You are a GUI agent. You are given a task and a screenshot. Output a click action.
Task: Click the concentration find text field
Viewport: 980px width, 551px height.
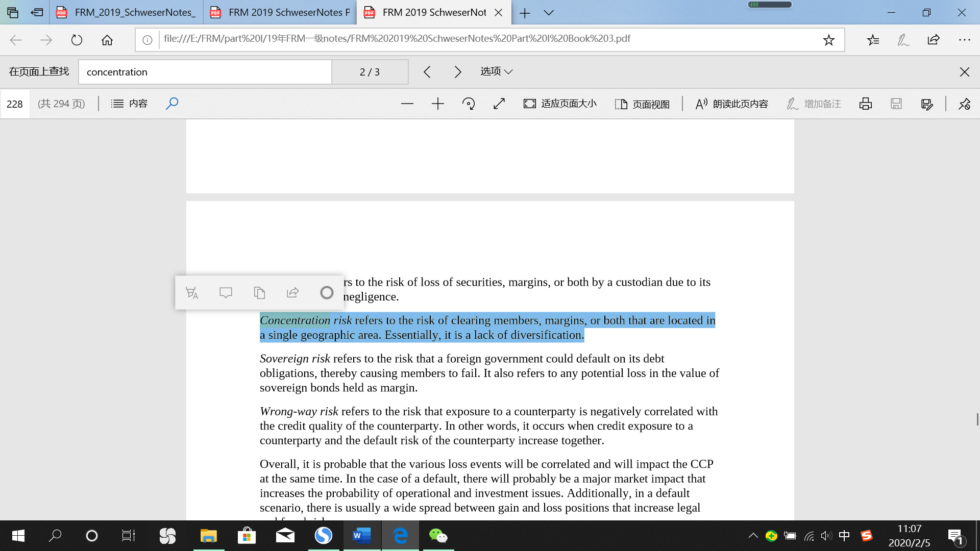205,72
